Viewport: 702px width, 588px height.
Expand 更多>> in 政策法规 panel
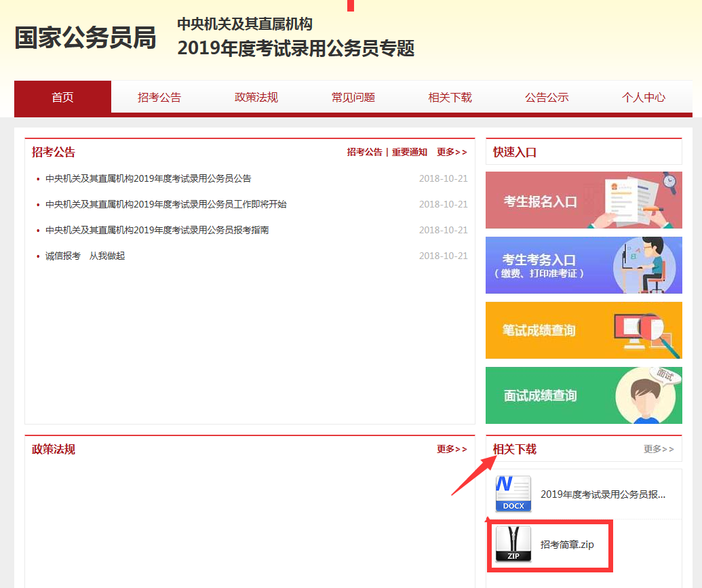452,449
